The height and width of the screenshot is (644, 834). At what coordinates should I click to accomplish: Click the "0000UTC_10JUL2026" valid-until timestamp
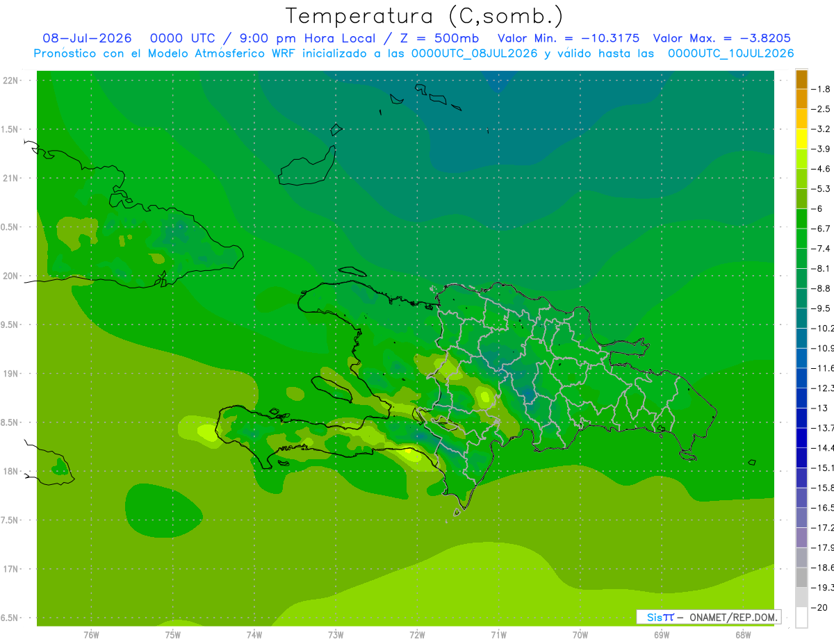coord(730,53)
